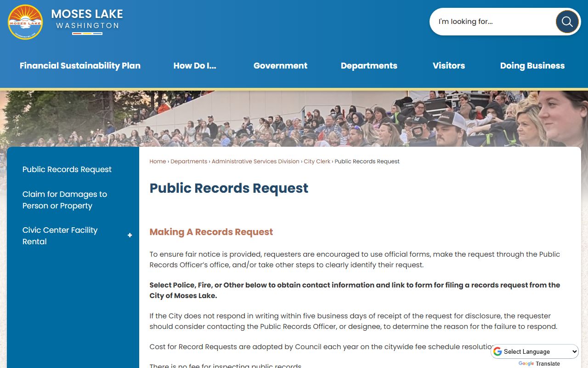Open the Financial Sustainability Plan menu
This screenshot has height=368, width=588.
coord(80,66)
